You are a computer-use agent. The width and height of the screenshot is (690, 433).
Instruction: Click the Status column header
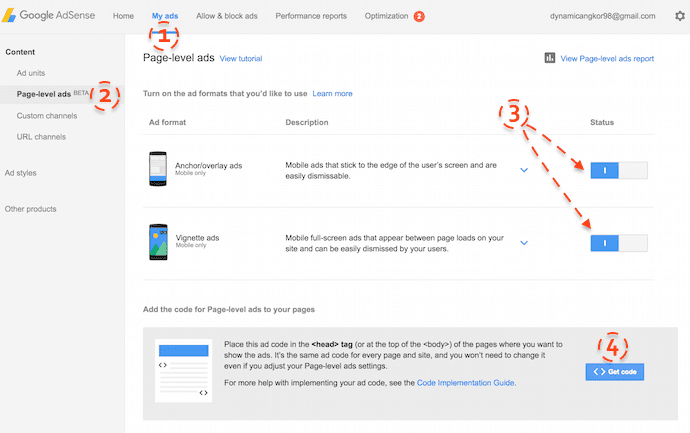(x=602, y=122)
